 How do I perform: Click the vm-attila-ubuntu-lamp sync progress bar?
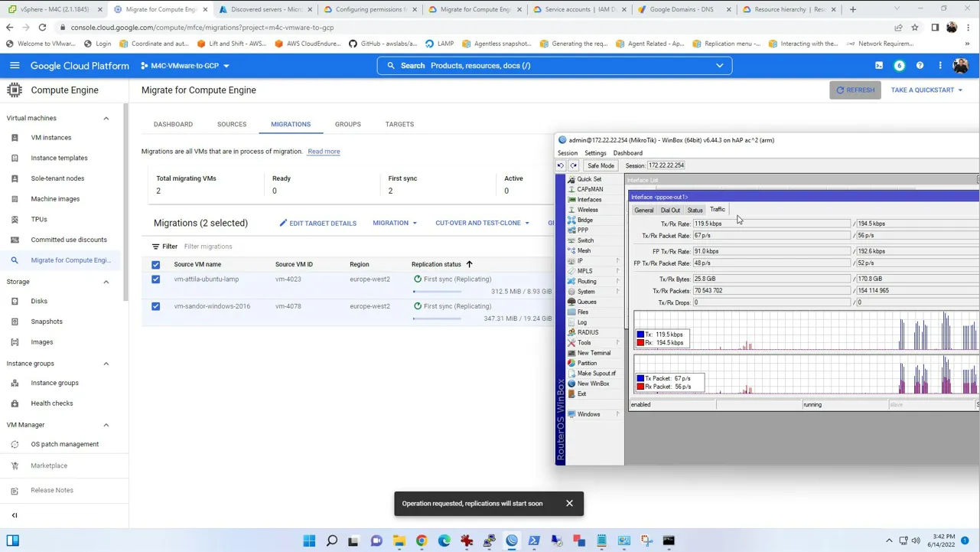click(437, 292)
